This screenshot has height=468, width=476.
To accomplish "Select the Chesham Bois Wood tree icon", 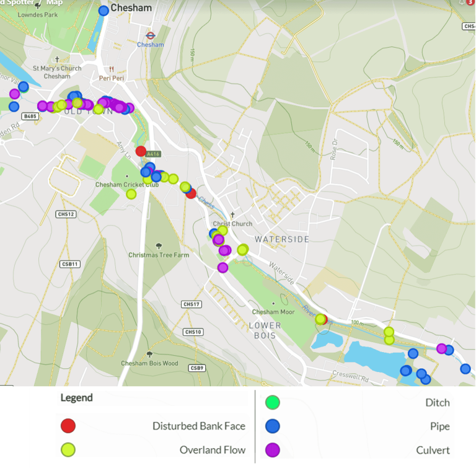I will (149, 354).
